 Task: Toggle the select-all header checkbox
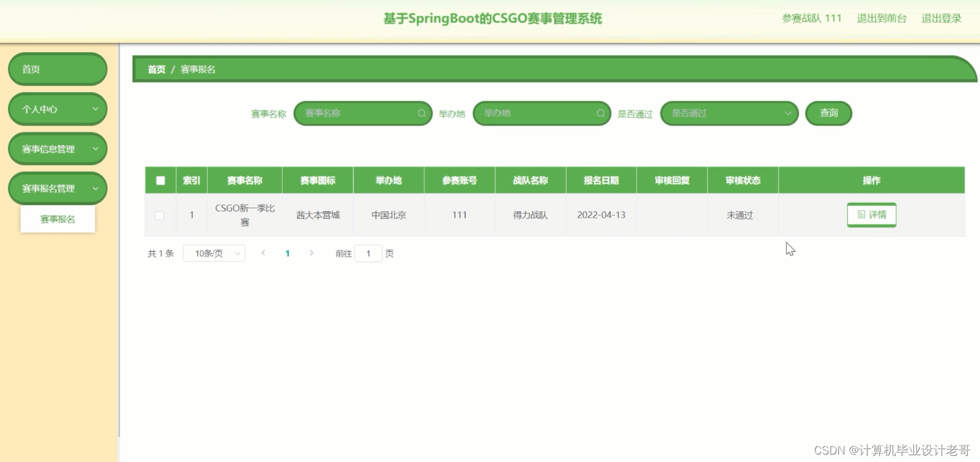pyautogui.click(x=160, y=180)
